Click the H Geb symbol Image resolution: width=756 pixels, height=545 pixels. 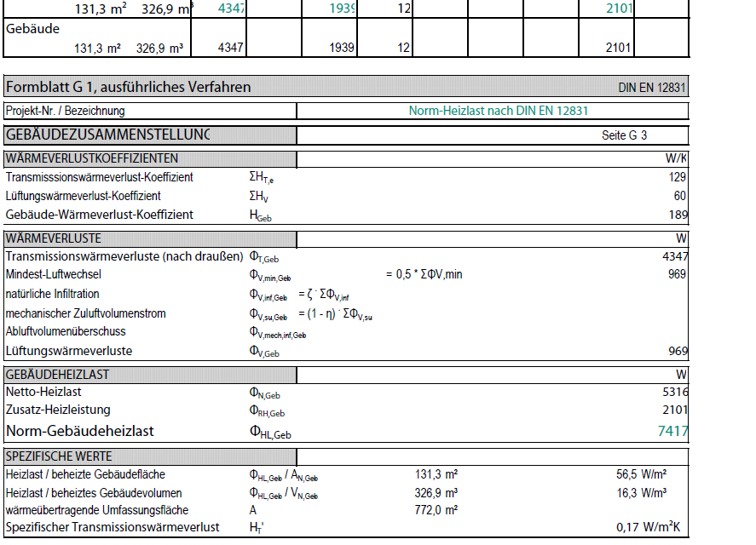pos(260,215)
